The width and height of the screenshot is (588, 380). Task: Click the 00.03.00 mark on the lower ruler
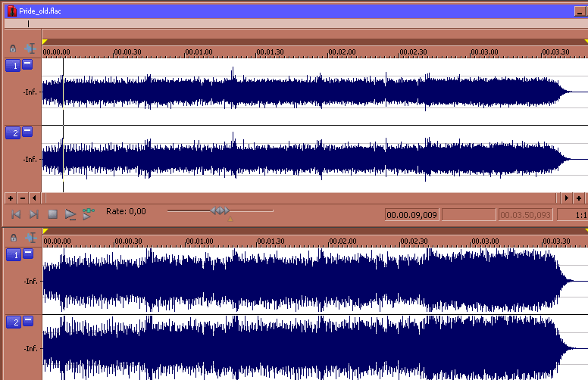click(x=485, y=241)
